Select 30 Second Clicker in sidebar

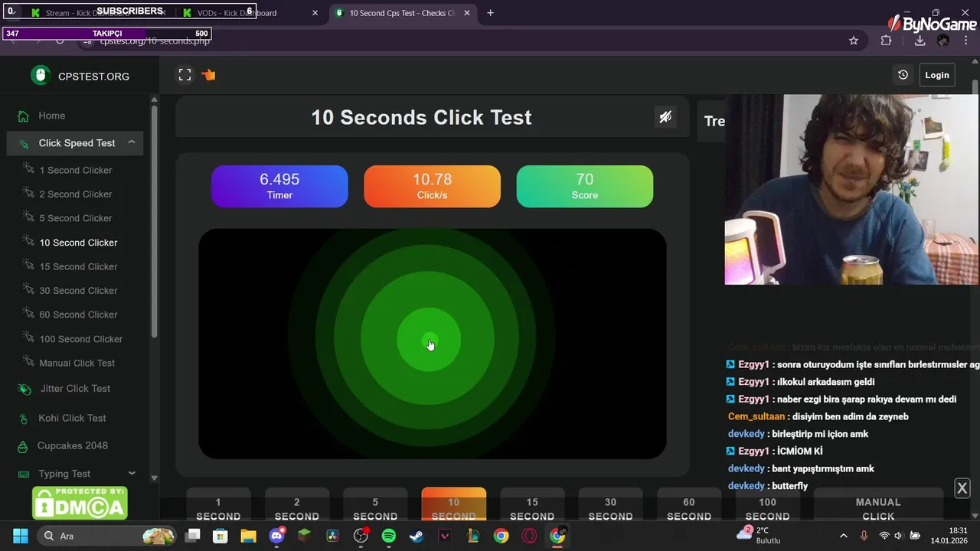(78, 291)
